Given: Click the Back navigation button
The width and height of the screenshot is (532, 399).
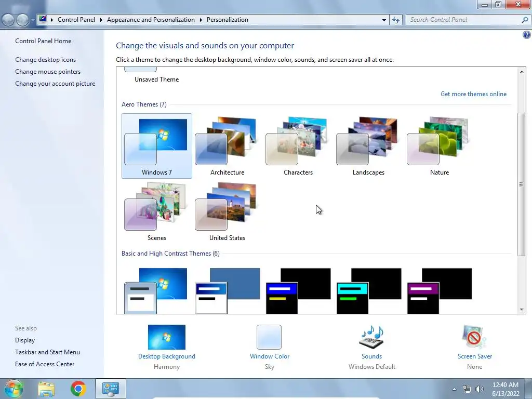Looking at the screenshot, I should pos(8,20).
